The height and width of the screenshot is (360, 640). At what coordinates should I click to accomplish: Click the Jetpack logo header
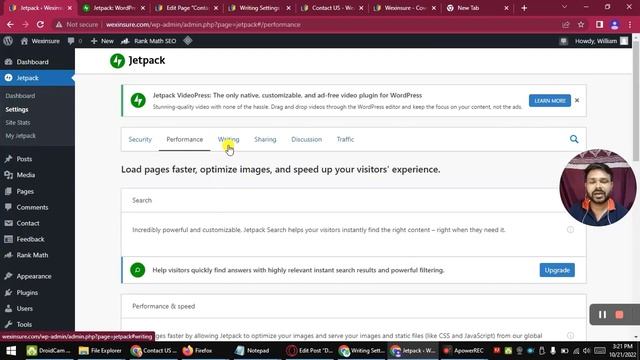[x=138, y=60]
